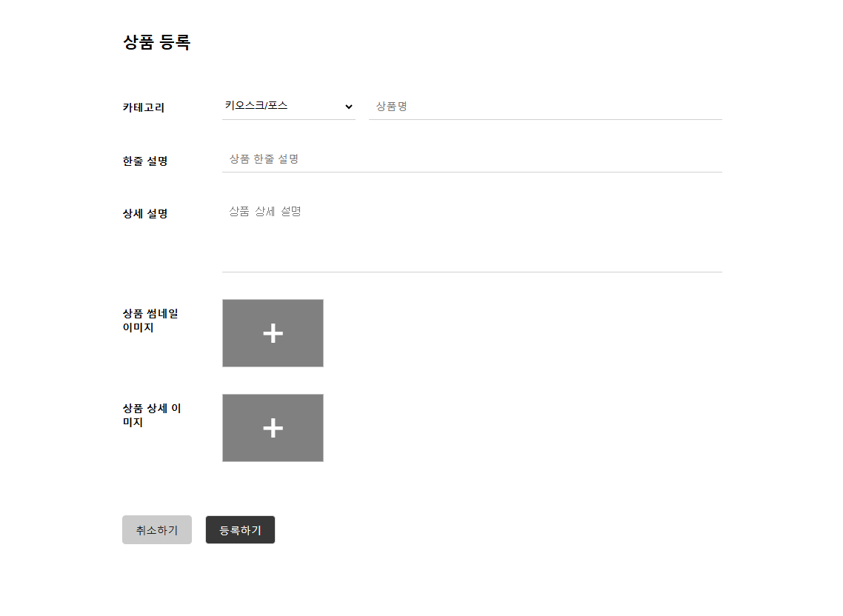Screen dimensions: 843x616
Task: Add a 상품 상세 이미지 with the plus box
Action: 273,428
